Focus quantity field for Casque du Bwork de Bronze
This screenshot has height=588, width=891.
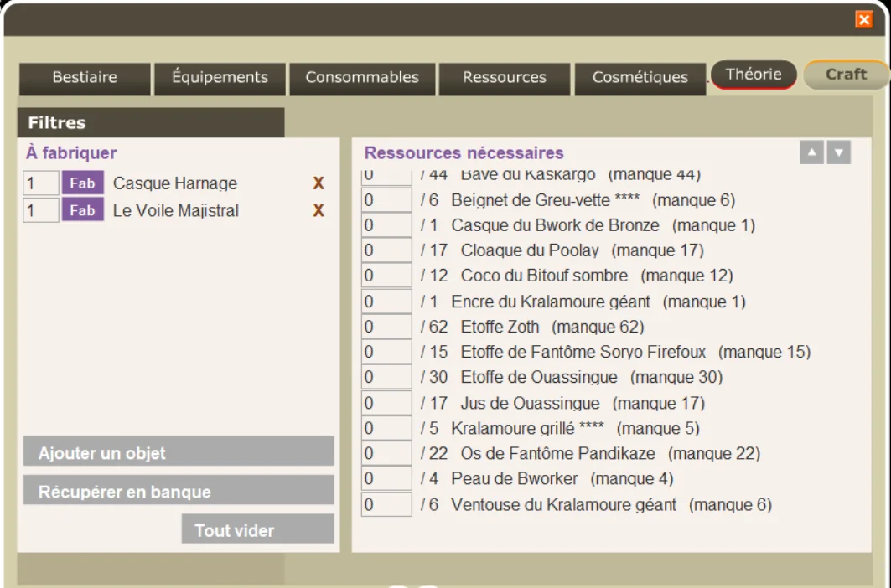[386, 225]
